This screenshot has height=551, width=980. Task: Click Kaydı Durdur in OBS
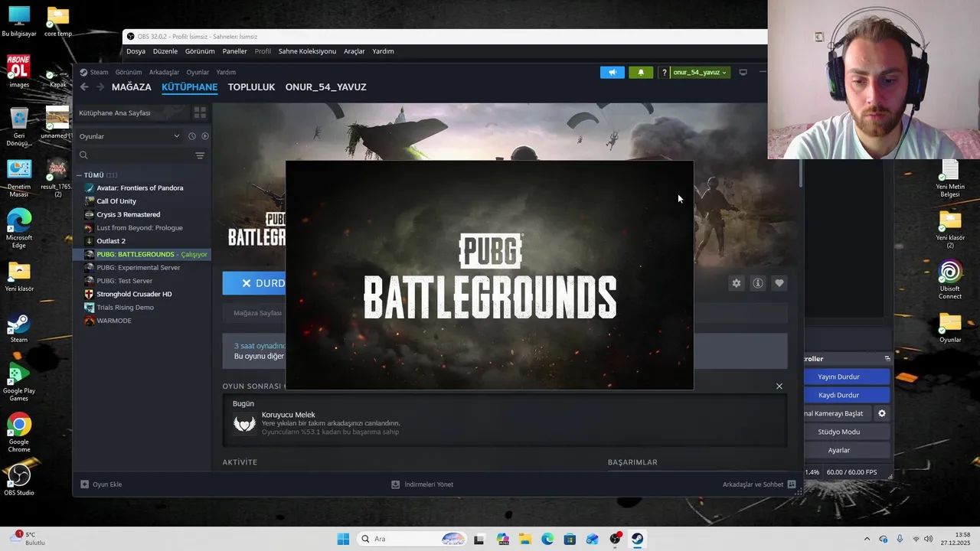point(847,395)
